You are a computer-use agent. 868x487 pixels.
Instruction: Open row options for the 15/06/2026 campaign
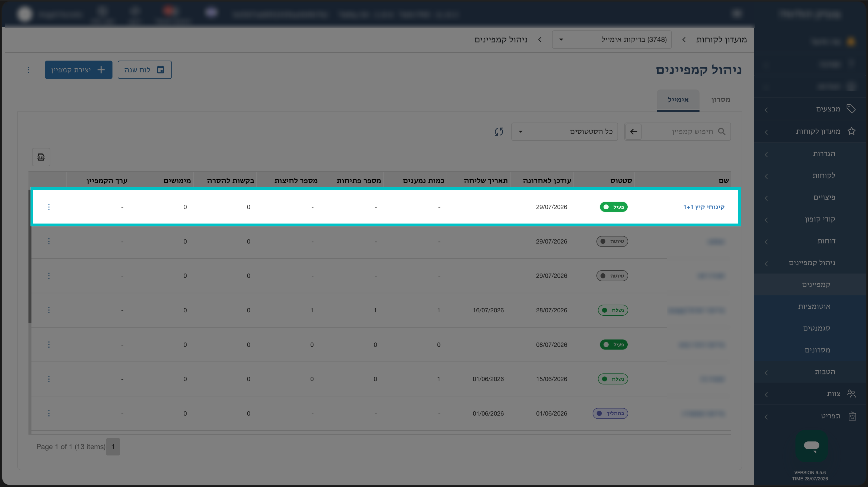(49, 379)
